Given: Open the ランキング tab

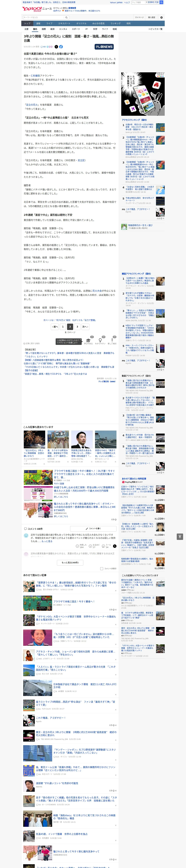Looking at the screenshot, I should (115, 24).
